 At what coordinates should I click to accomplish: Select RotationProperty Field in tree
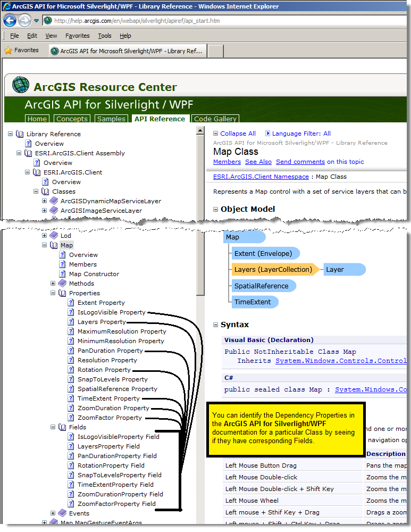(111, 465)
